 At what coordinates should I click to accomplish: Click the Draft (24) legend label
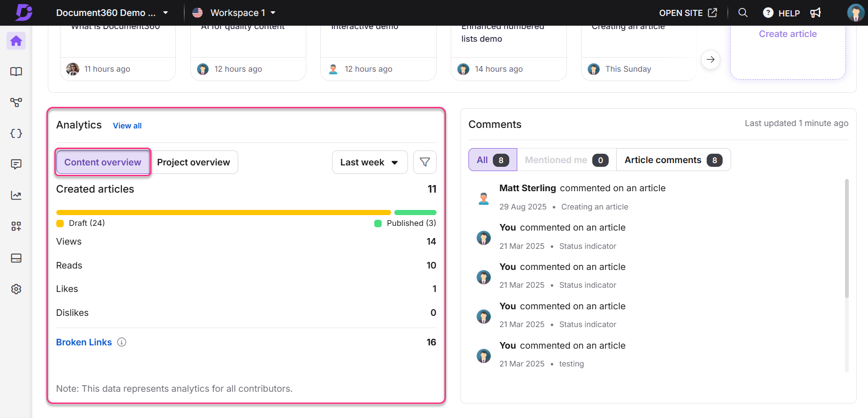point(87,223)
